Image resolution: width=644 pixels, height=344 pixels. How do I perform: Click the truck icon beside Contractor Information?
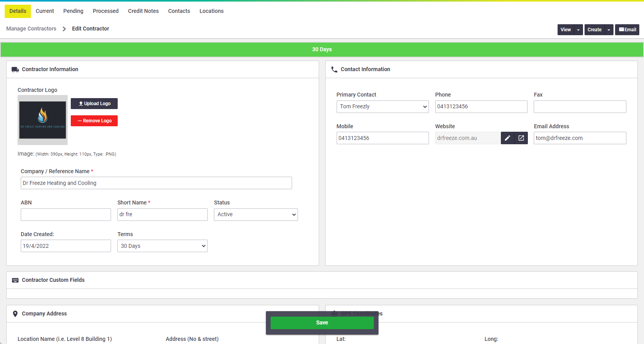tap(15, 70)
